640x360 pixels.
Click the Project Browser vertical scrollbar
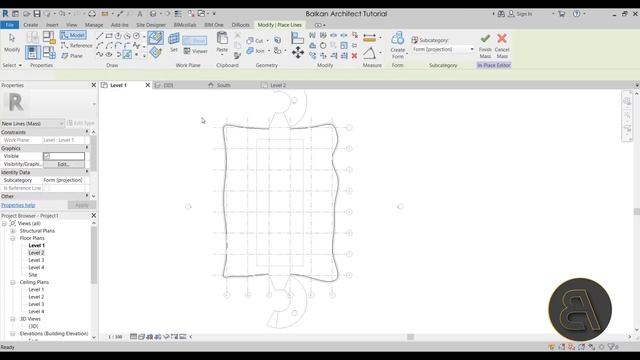coord(94,255)
